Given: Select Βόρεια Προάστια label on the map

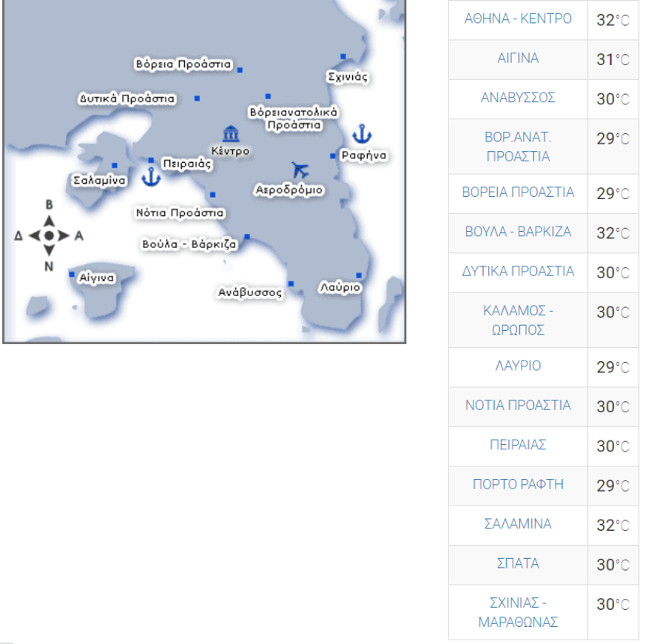Looking at the screenshot, I should 183,64.
